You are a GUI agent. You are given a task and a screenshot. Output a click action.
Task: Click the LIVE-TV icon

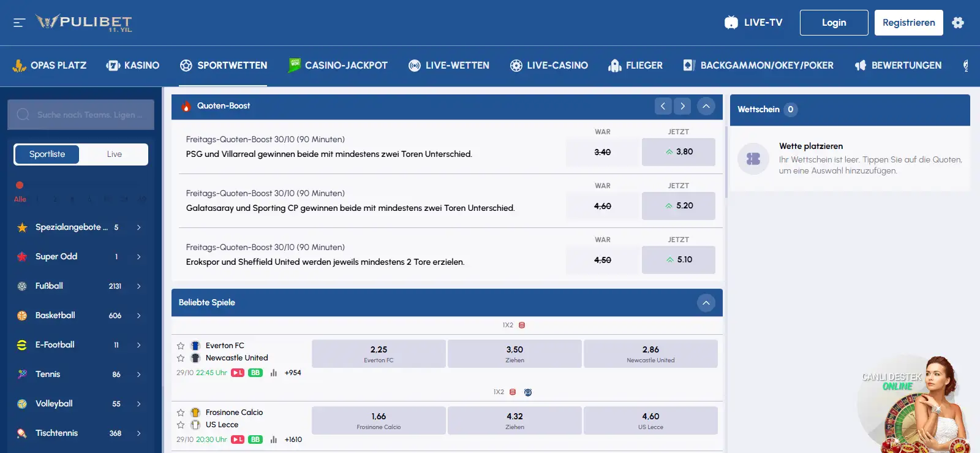tap(731, 23)
